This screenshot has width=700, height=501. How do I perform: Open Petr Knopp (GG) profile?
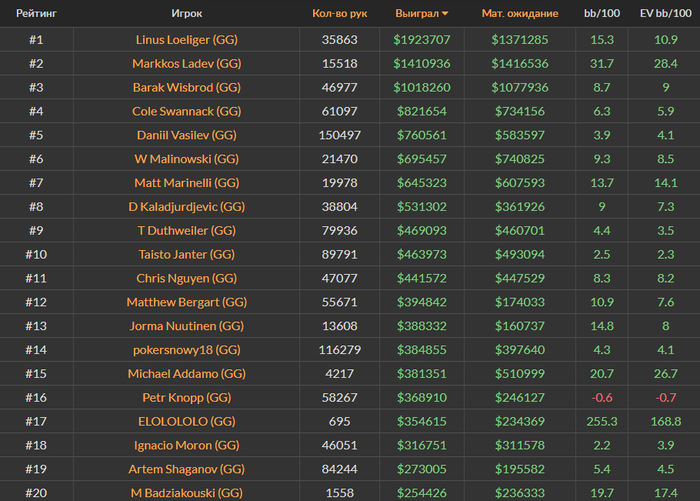click(x=187, y=398)
